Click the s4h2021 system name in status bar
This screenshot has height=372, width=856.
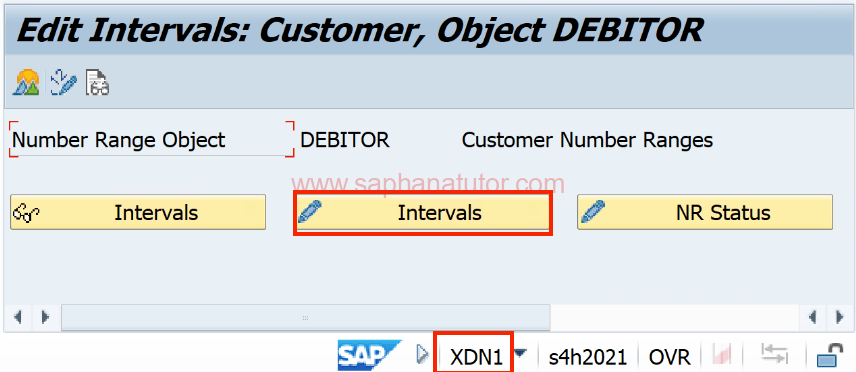(588, 357)
